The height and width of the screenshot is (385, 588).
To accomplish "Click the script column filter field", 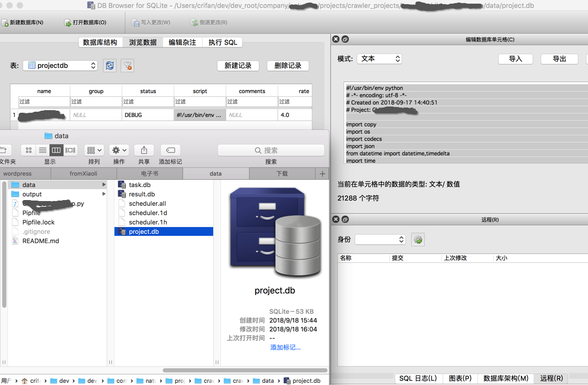I will point(200,102).
